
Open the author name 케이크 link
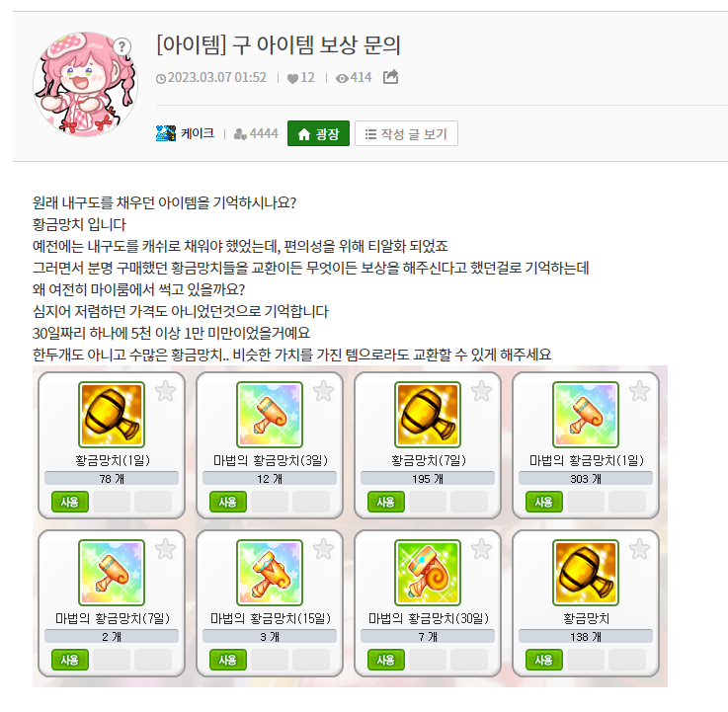tap(198, 133)
